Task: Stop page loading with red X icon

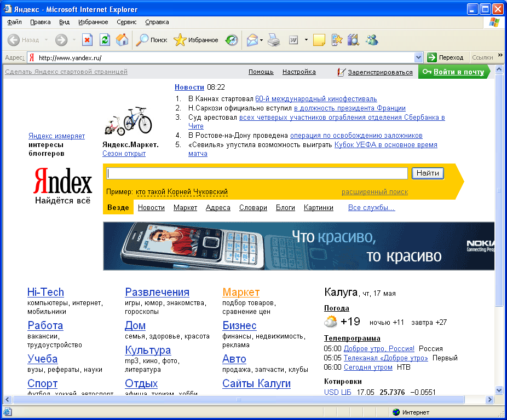Action: (87, 40)
